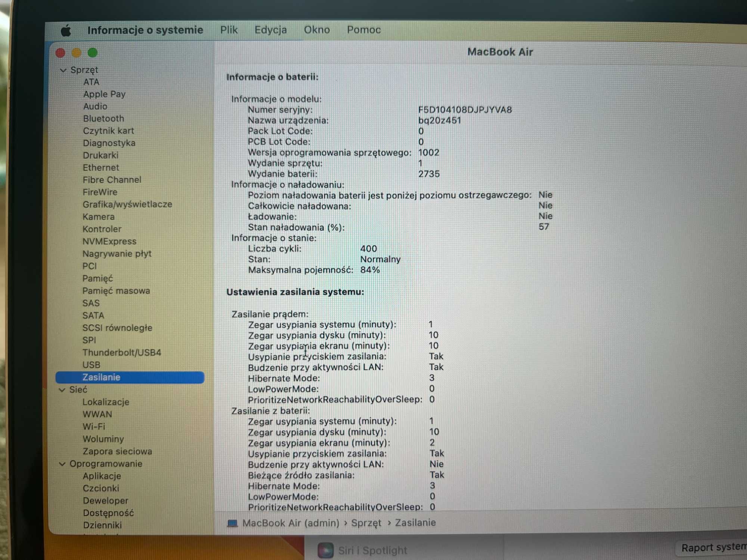
Task: Open the Okno menu
Action: [x=317, y=29]
